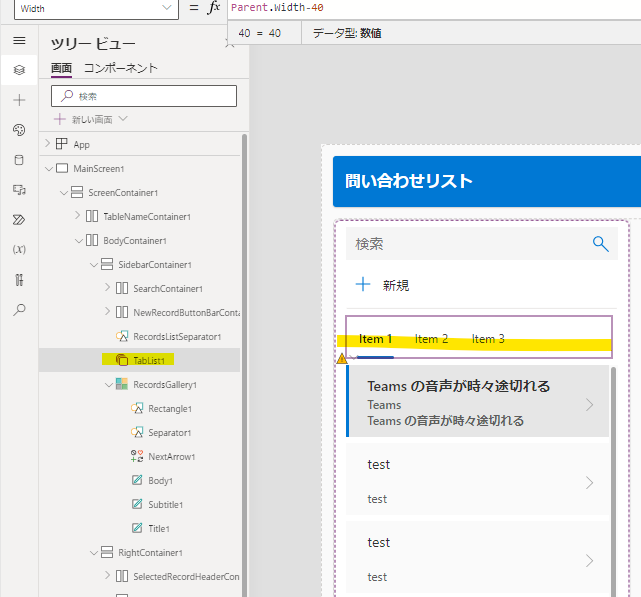The height and width of the screenshot is (597, 641).
Task: Click the yellow warning triangle icon
Action: [x=342, y=359]
